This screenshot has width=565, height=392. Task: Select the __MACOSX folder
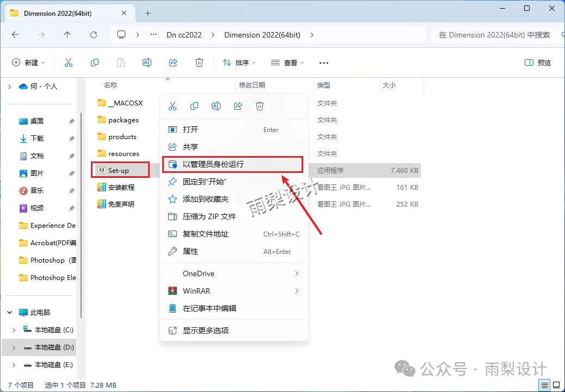click(x=120, y=103)
